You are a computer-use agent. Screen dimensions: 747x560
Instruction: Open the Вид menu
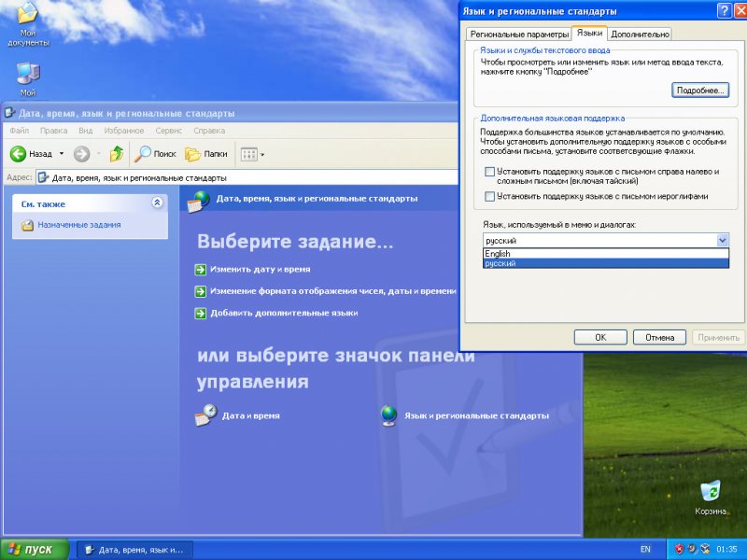tap(85, 131)
